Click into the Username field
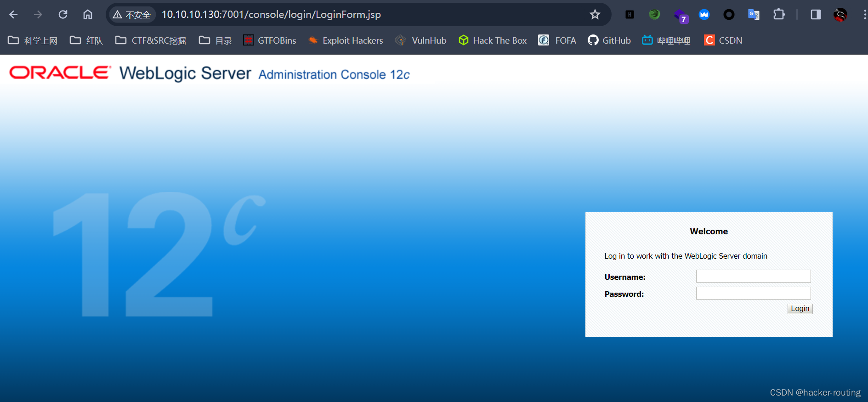The height and width of the screenshot is (402, 868). (x=753, y=276)
